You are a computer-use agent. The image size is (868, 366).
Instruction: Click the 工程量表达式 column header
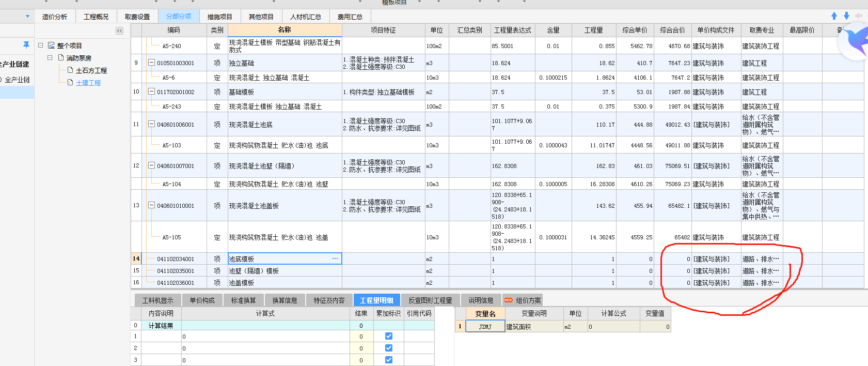tap(512, 30)
